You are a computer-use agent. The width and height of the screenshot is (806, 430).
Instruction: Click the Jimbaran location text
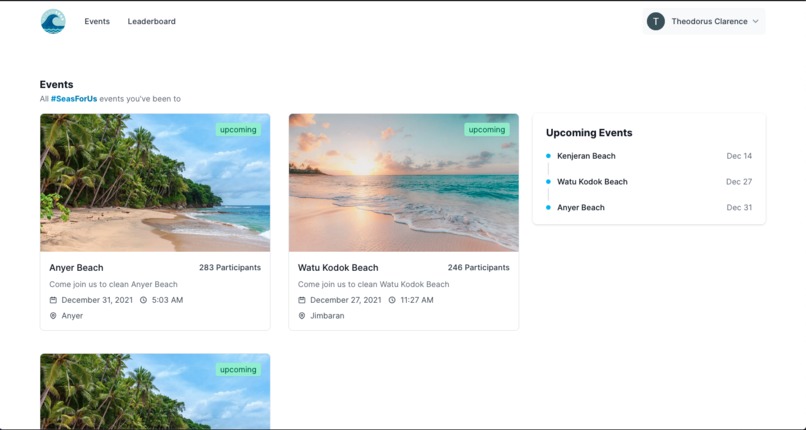[x=327, y=316]
